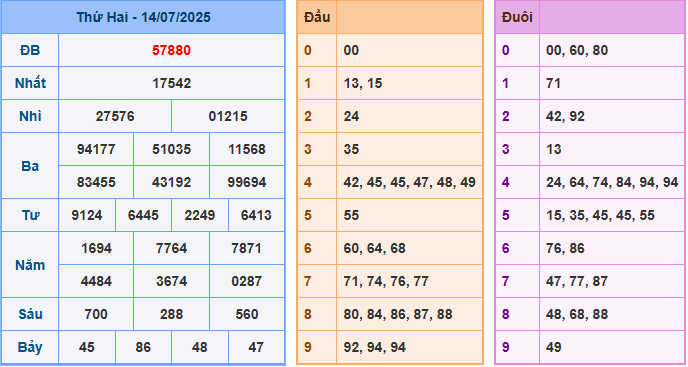Select Tư prize number 6413
The image size is (688, 367).
256,216
